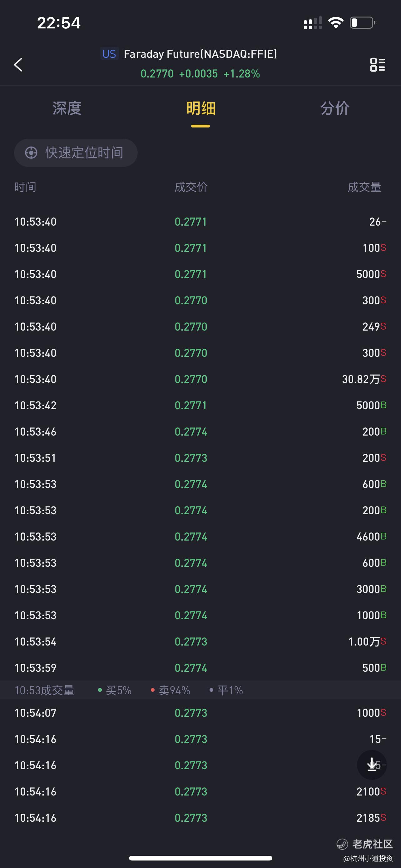Select the 10:53:54 1.00万 trade row
Screen dimensions: 401x868
coord(200,641)
